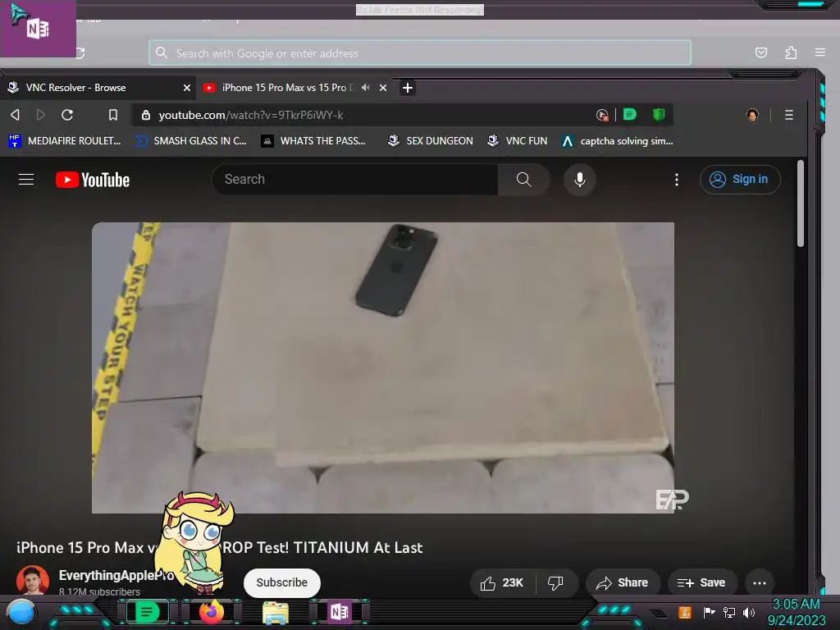Open the YouTube guide hamburger menu

coord(26,179)
